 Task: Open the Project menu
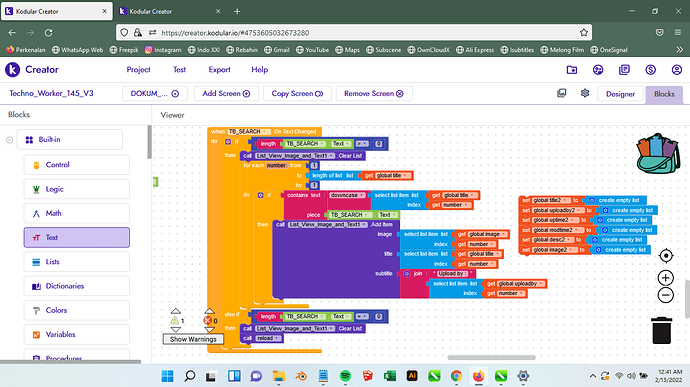138,70
